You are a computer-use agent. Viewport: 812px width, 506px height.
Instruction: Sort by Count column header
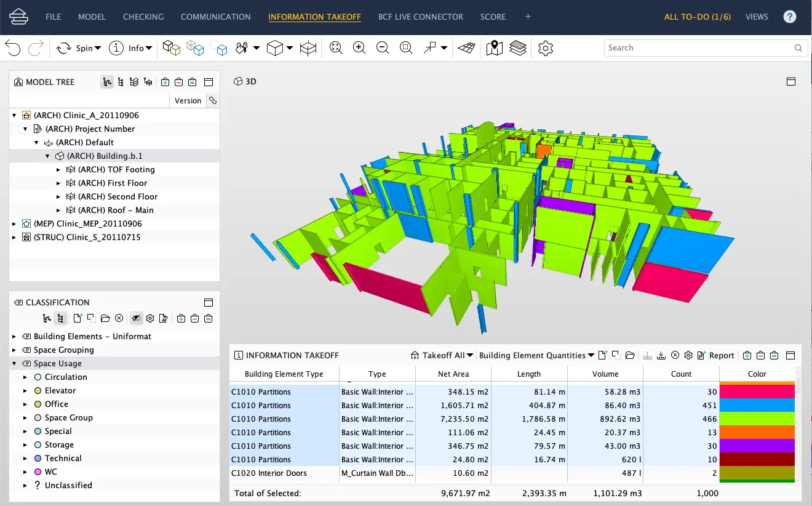coord(681,374)
